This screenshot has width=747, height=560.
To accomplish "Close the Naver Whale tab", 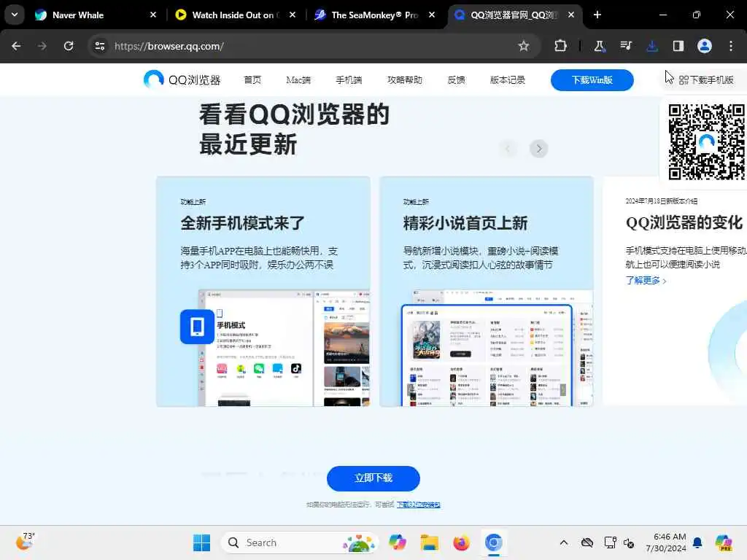I will tap(153, 15).
